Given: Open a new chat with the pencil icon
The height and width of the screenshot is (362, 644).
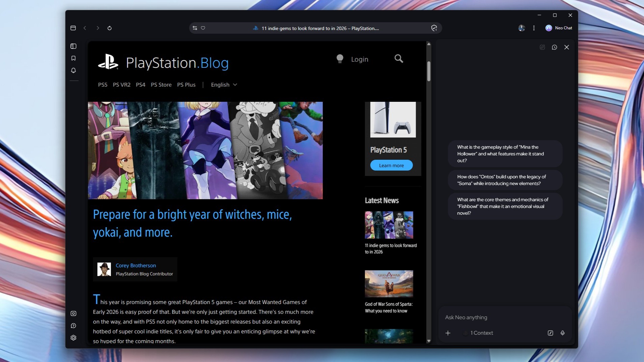Looking at the screenshot, I should (542, 47).
